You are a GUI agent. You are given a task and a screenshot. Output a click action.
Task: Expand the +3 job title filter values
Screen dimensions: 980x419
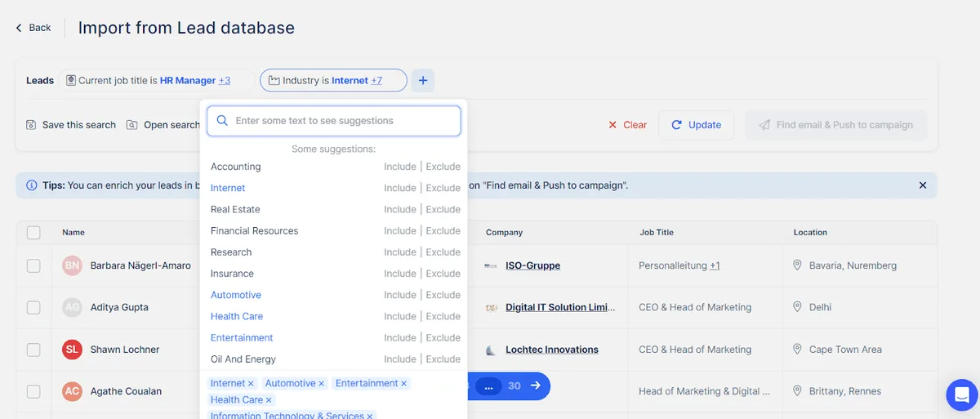(224, 81)
